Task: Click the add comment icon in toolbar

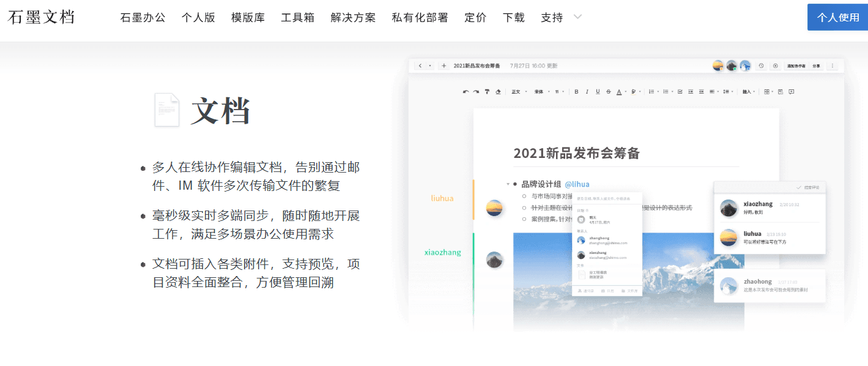Action: (791, 92)
